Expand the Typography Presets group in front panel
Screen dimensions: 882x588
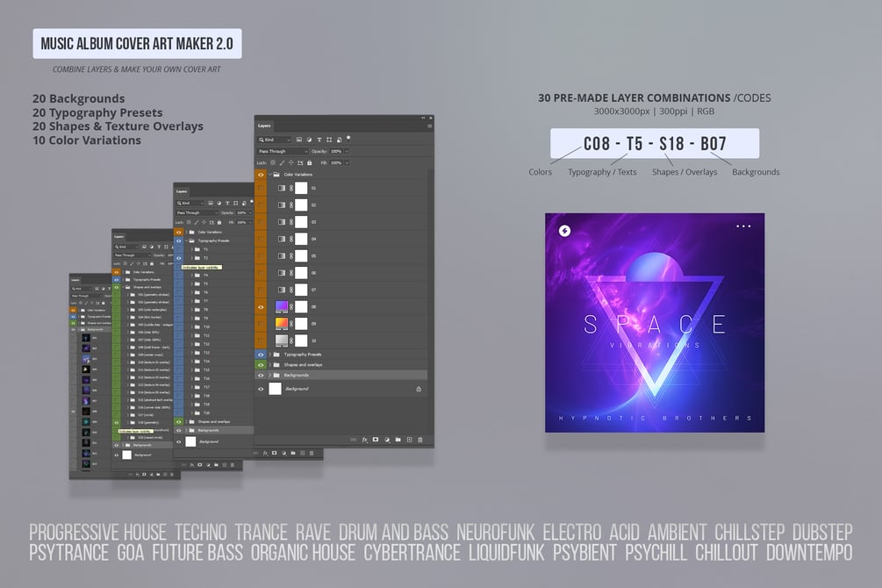[270, 355]
